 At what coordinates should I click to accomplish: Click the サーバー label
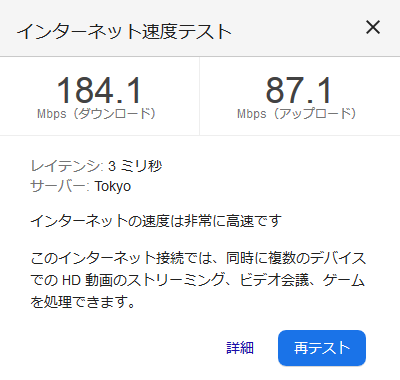pyautogui.click(x=60, y=186)
